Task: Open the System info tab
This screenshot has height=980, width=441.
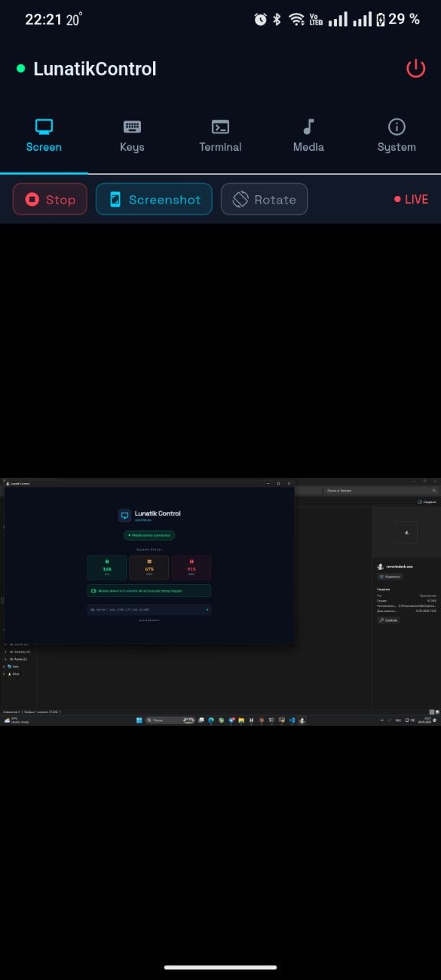Action: (x=397, y=136)
